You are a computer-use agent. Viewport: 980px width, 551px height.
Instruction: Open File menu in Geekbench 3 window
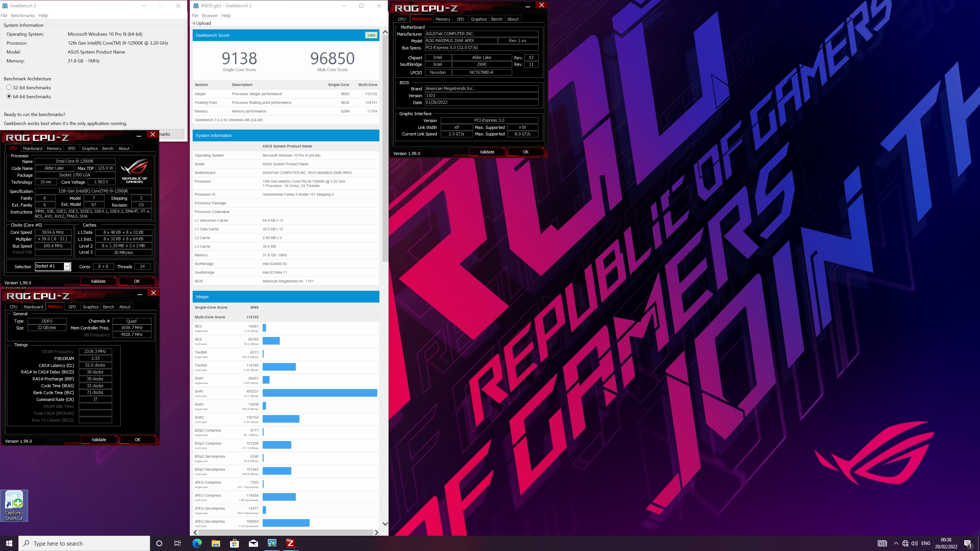click(4, 15)
